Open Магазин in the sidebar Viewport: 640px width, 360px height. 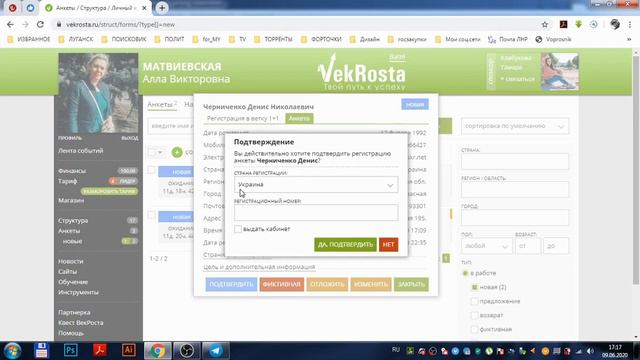tap(71, 200)
